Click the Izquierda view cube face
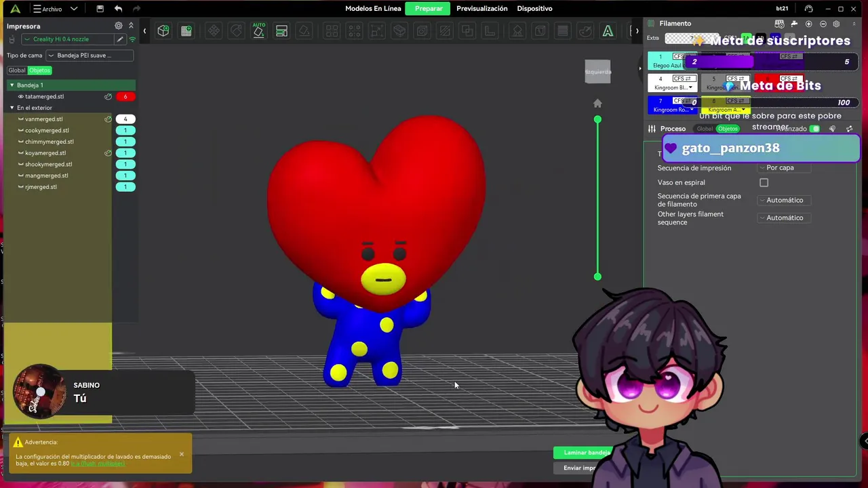The image size is (868, 488). pyautogui.click(x=598, y=72)
